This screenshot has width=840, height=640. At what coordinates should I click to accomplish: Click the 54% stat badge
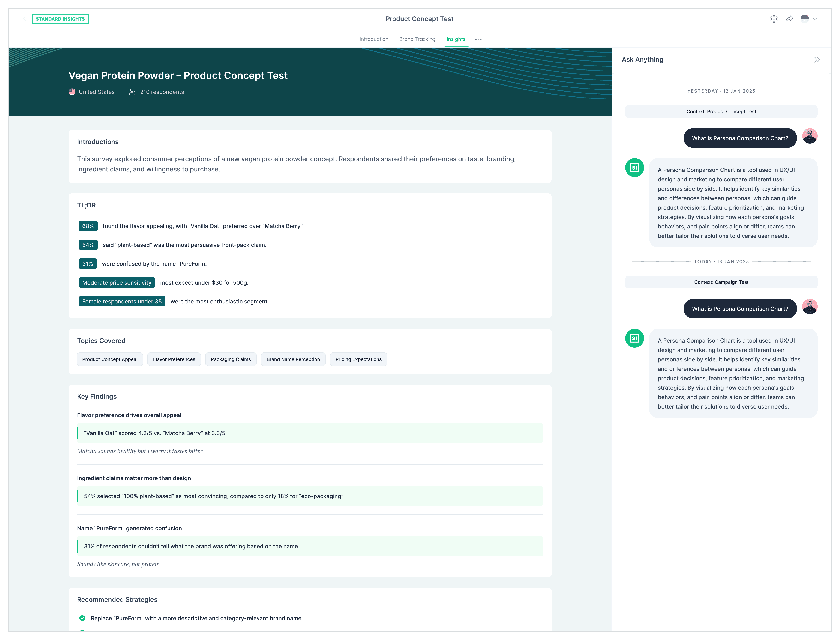point(88,245)
